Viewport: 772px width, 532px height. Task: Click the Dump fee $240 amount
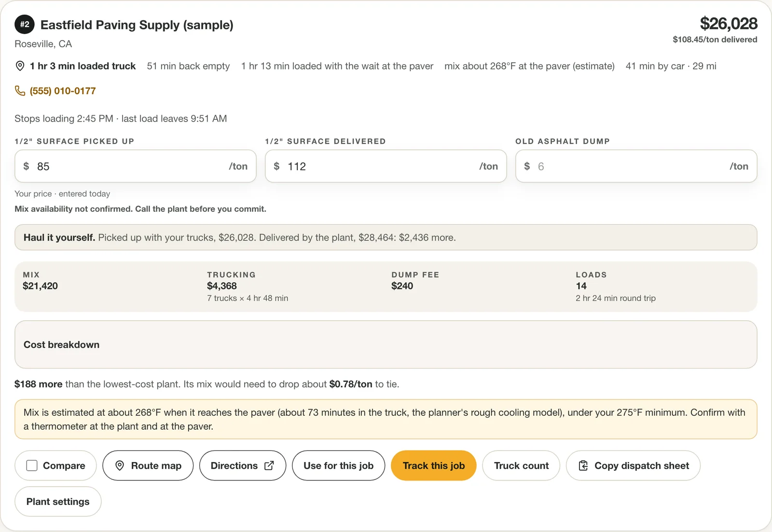point(402,286)
